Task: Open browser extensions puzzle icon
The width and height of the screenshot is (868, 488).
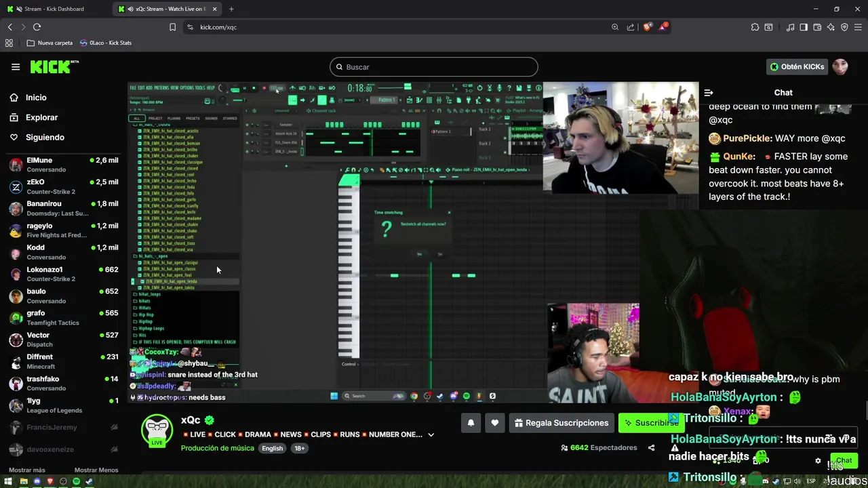Action: point(755,27)
